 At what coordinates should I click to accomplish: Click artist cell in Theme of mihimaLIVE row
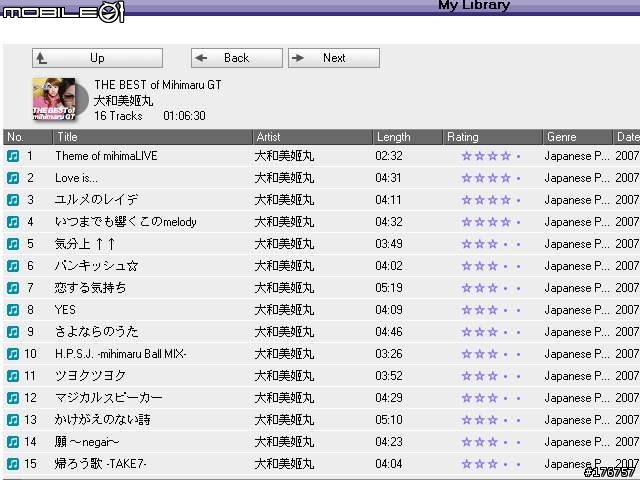tap(284, 156)
